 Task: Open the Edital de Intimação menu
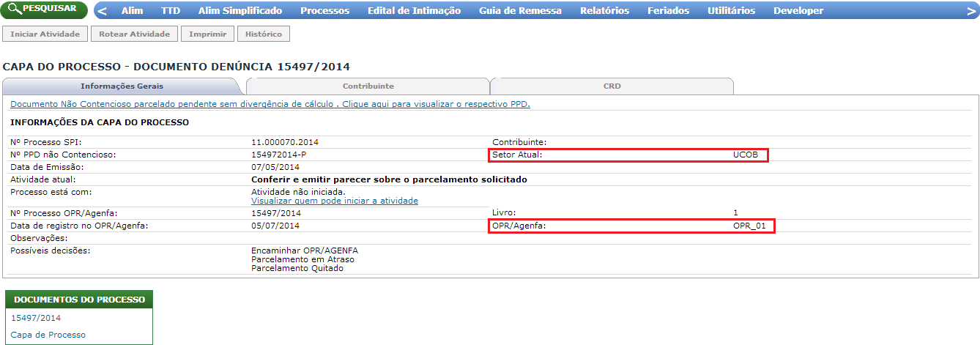tap(415, 11)
